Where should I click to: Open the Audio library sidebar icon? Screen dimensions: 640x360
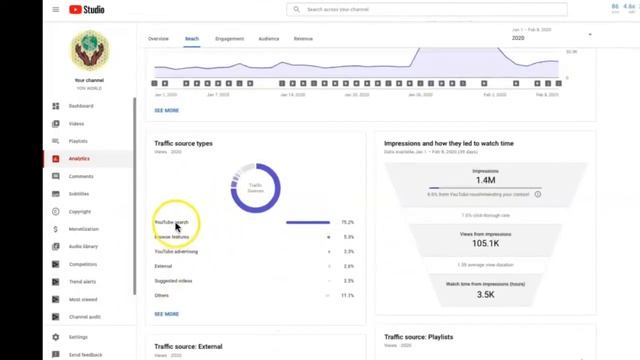56,247
